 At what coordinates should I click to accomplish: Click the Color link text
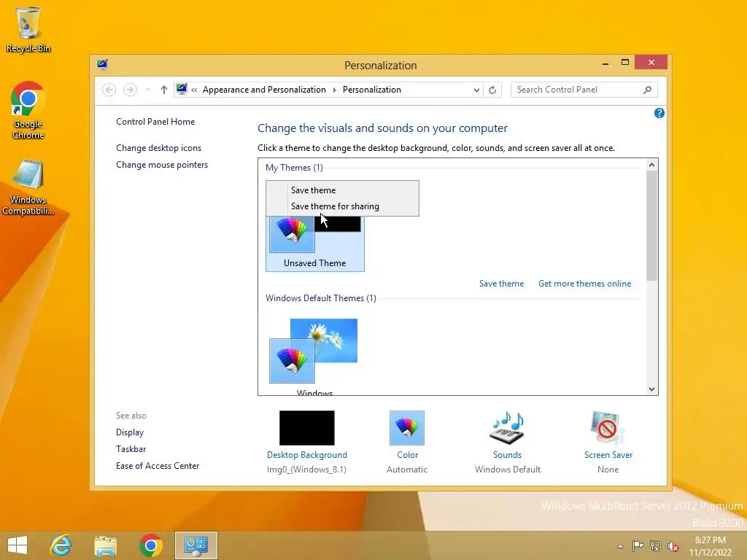tap(407, 455)
